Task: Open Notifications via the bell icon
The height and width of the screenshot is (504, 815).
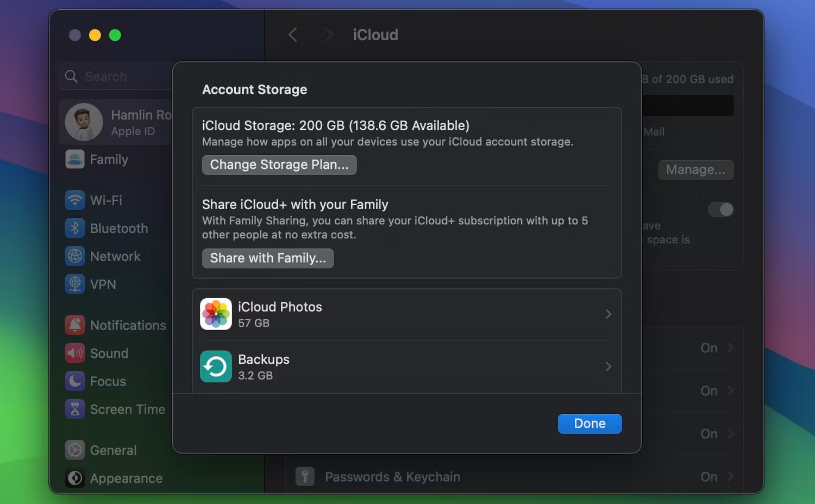Action: 74,325
